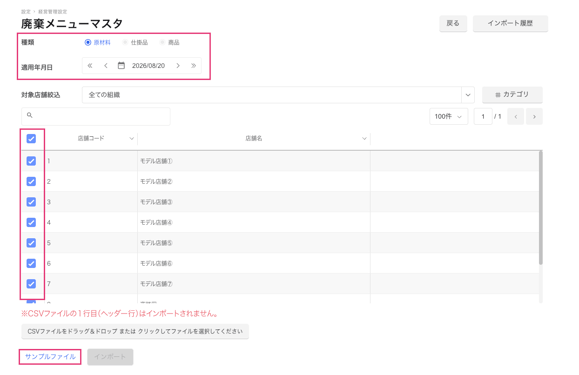Click the モデル店舗⑦ name cell
Screen dimensions: 579x375
[x=254, y=284]
